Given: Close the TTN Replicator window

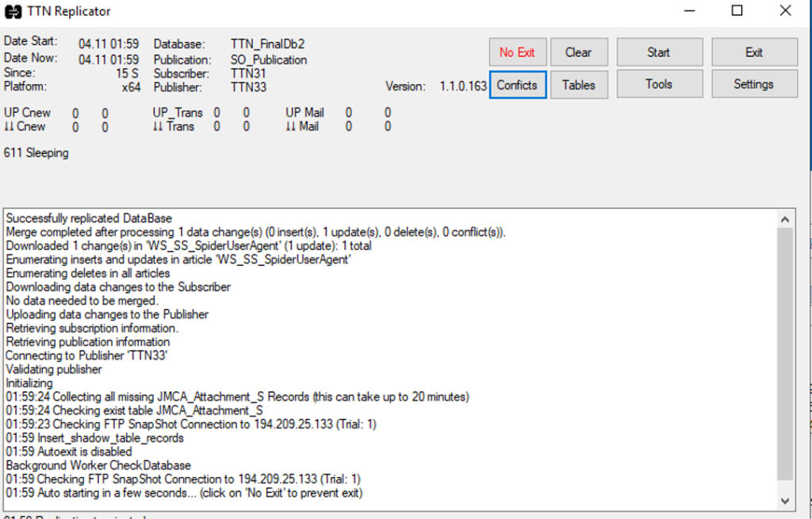Looking at the screenshot, I should pyautogui.click(x=785, y=11).
